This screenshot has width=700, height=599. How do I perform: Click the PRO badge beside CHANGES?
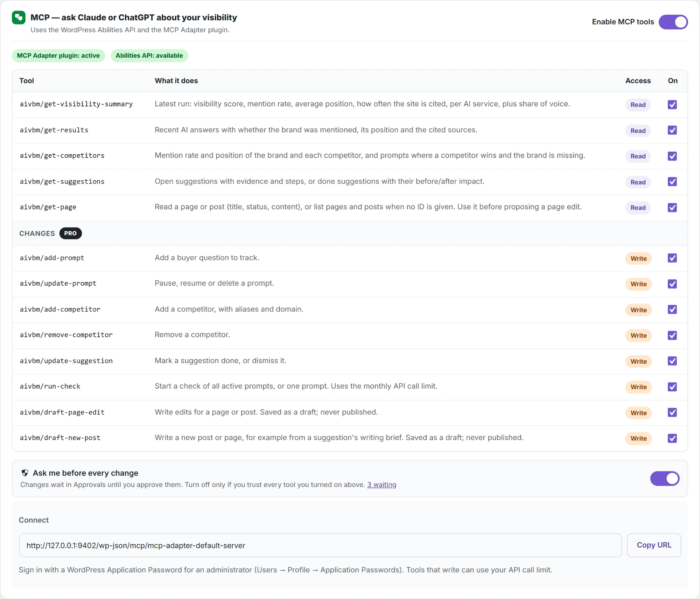70,233
